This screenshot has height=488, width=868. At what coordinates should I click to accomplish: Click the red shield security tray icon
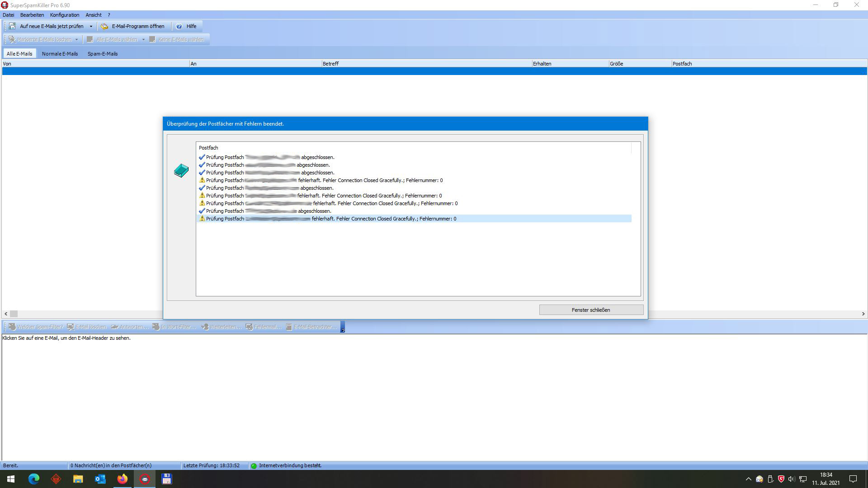tap(781, 479)
